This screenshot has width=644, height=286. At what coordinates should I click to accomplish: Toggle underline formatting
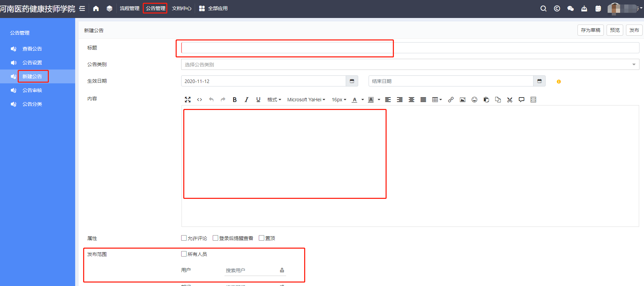(x=258, y=100)
